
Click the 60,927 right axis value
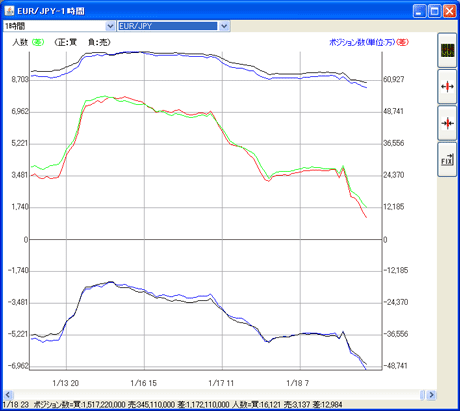[x=394, y=79]
